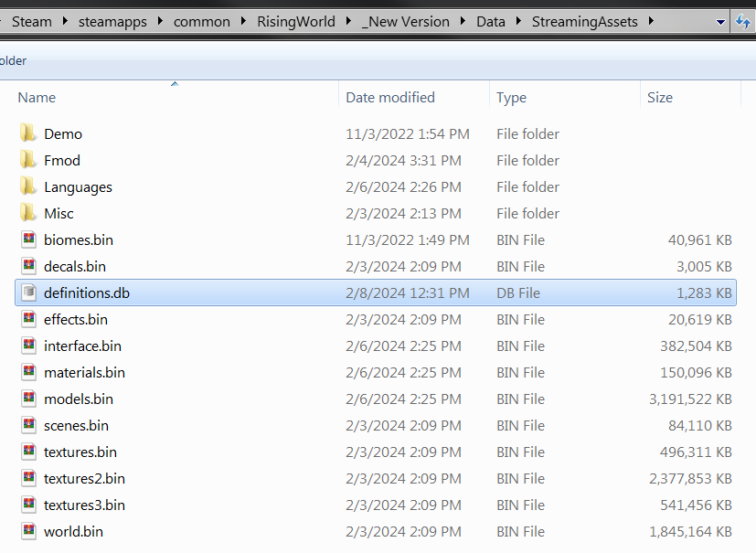Click the materials.bin archive icon
This screenshot has width=756, height=553.
(29, 372)
